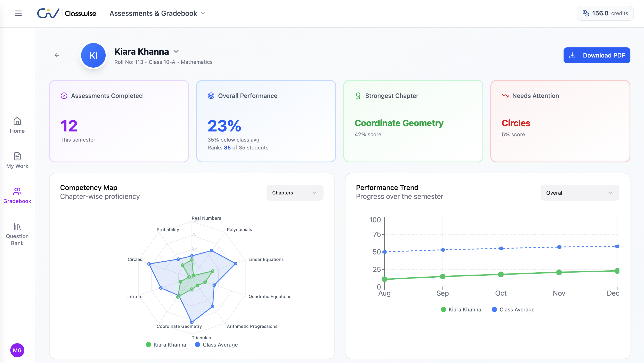The image size is (644, 363).
Task: Click the MG user avatar
Action: click(x=17, y=350)
